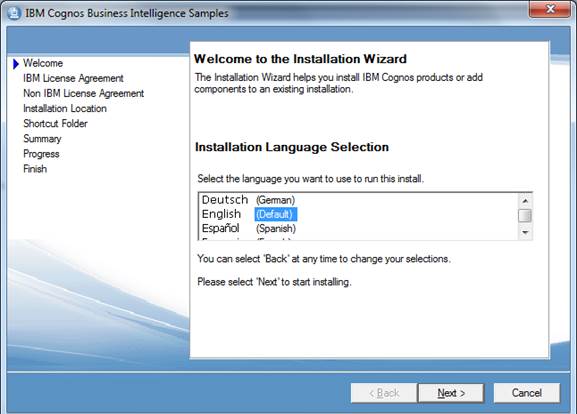
Task: Close the IBM Cognos Samples window
Action: click(550, 8)
